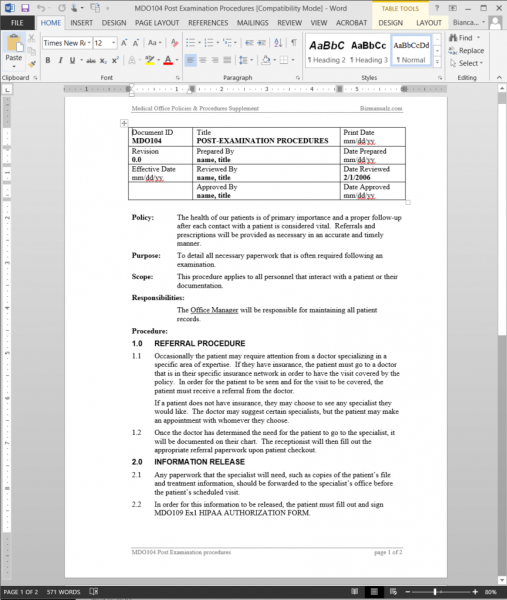507x600 pixels.
Task: Open line spacing dropdown
Action: (246, 60)
